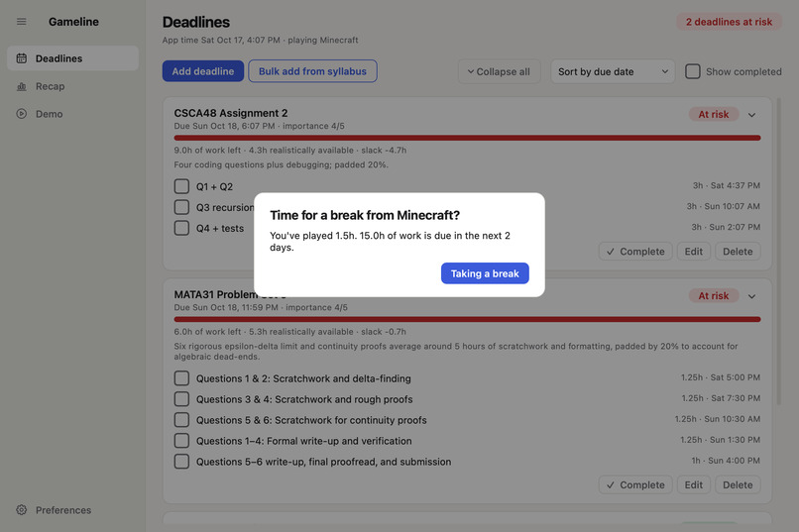Click the '1h · Sun 4:00 PM' time
This screenshot has height=532, width=799.
click(x=726, y=461)
